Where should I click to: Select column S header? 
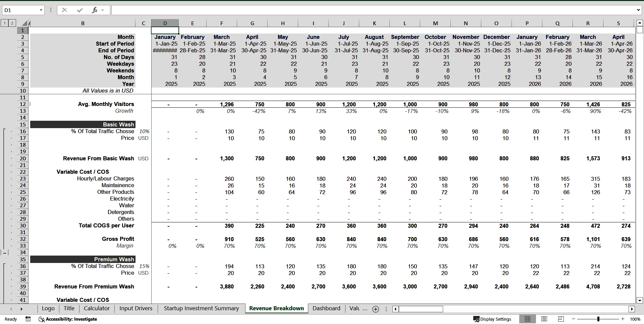point(619,23)
